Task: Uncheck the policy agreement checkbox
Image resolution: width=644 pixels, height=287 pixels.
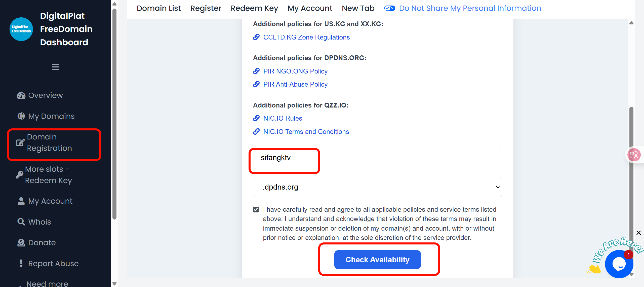Action: pos(256,209)
